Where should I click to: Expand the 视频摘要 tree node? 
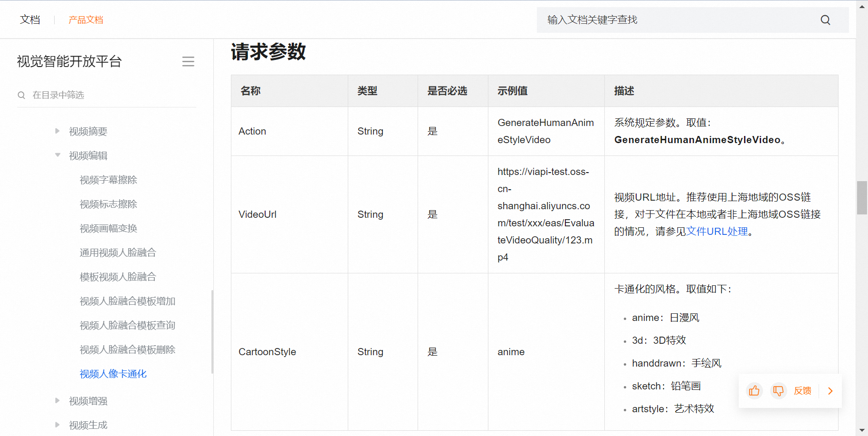click(x=57, y=131)
